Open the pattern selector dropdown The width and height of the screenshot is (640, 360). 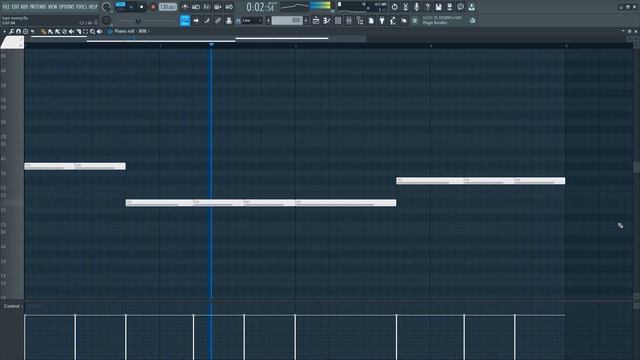click(287, 20)
